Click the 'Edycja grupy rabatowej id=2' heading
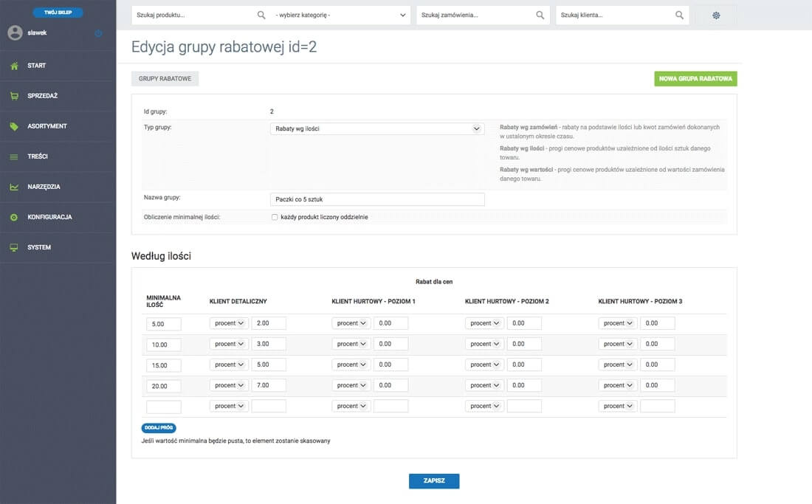 point(224,47)
